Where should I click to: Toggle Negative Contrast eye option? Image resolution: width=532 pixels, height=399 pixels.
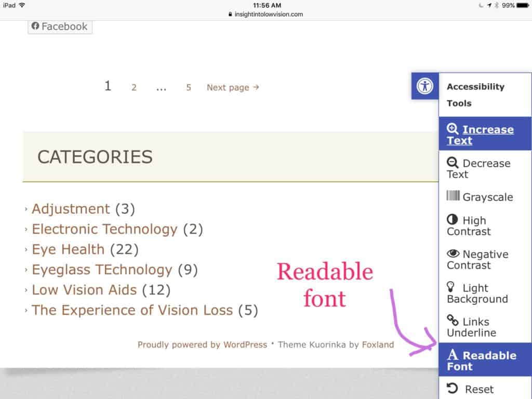coord(477,259)
